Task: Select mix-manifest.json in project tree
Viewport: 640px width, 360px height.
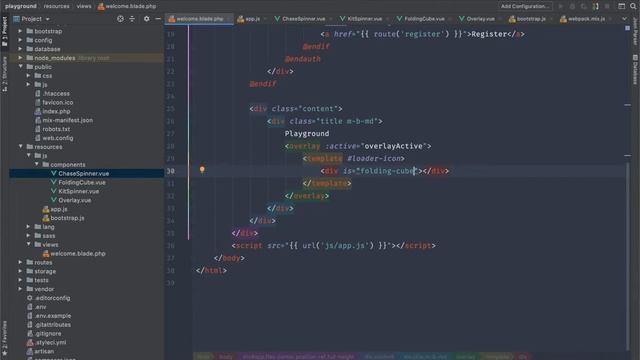Action: click(x=67, y=120)
